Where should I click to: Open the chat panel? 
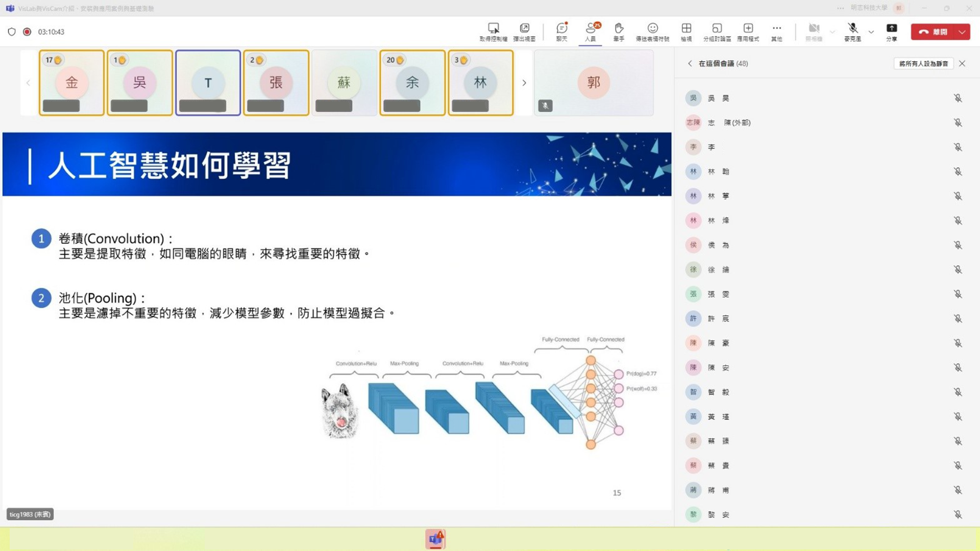(561, 32)
